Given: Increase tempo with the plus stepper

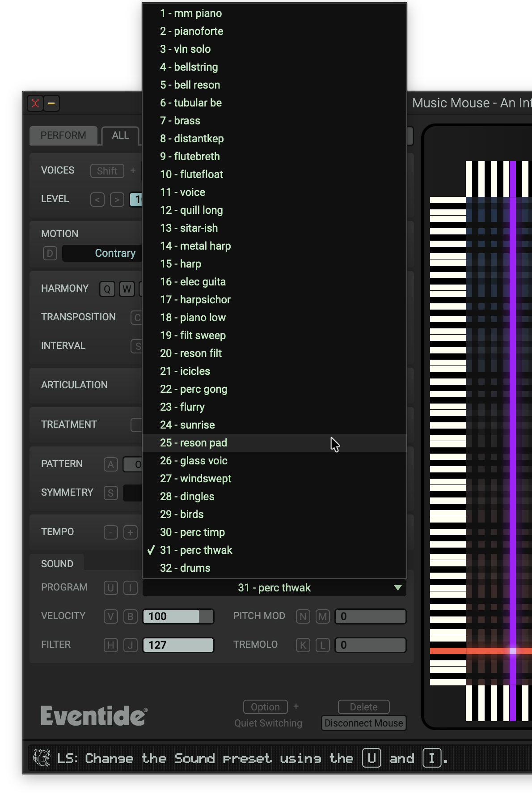Looking at the screenshot, I should coord(130,532).
